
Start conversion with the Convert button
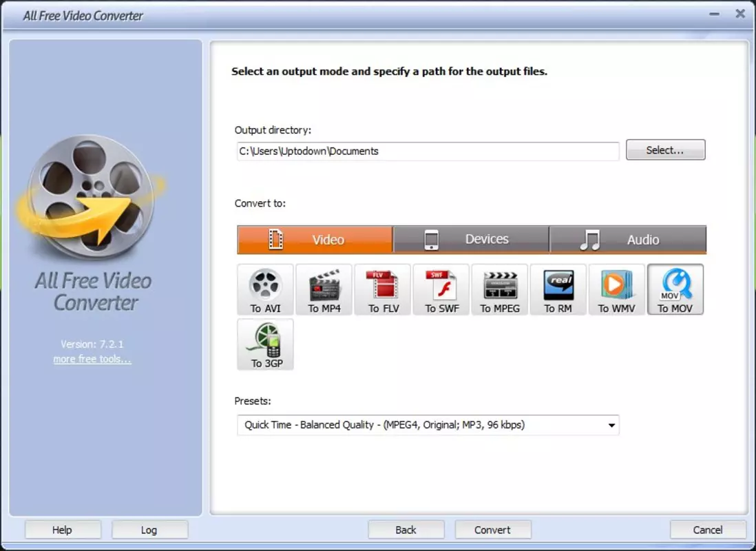click(493, 530)
